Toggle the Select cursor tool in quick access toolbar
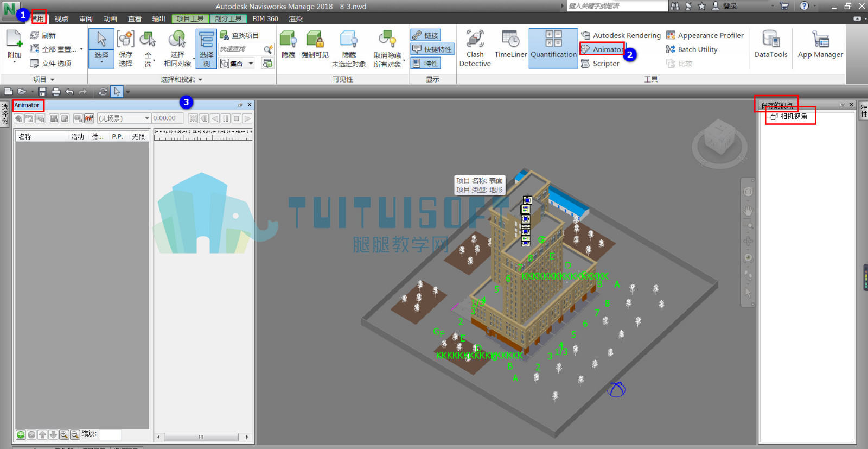This screenshot has height=449, width=868. (x=117, y=92)
